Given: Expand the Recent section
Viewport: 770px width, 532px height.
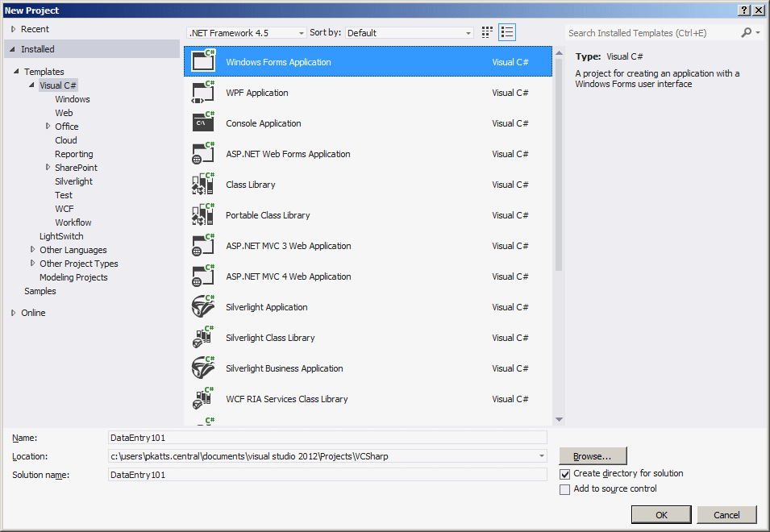Looking at the screenshot, I should [x=13, y=29].
